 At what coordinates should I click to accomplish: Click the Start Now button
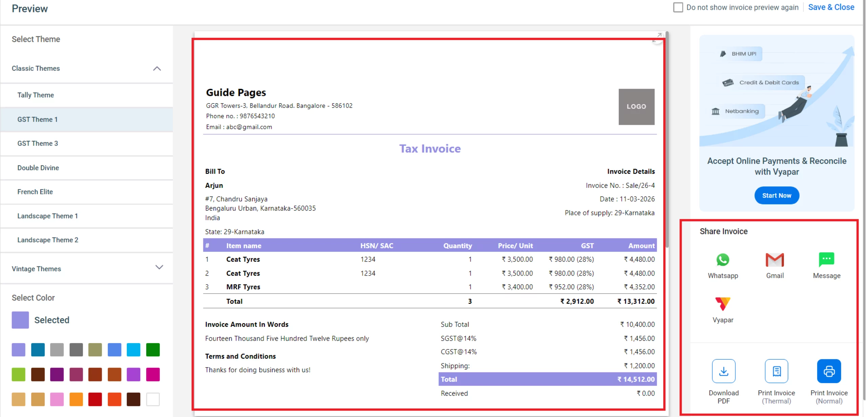pyautogui.click(x=776, y=195)
